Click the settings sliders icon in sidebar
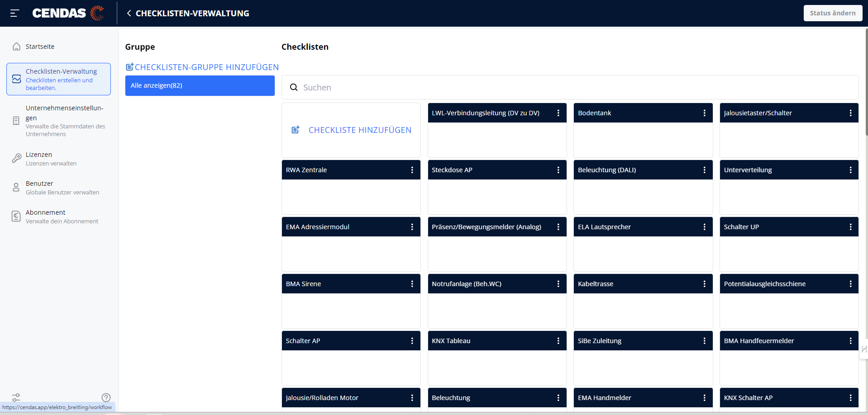868x415 pixels. (16, 397)
